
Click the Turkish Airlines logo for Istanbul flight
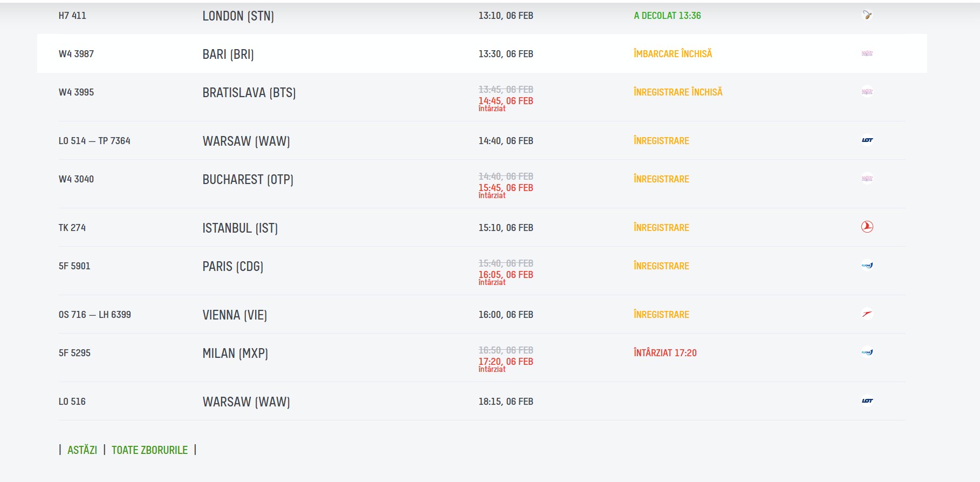coord(867,227)
